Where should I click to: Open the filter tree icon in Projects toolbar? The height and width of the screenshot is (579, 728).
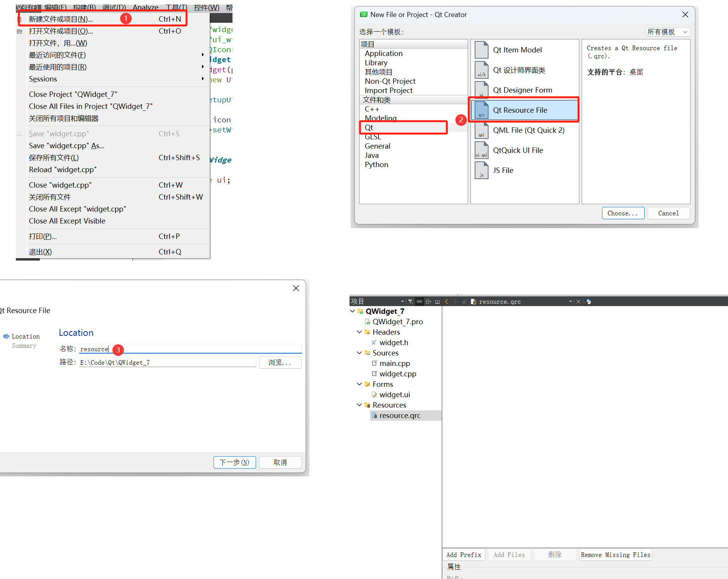click(411, 301)
